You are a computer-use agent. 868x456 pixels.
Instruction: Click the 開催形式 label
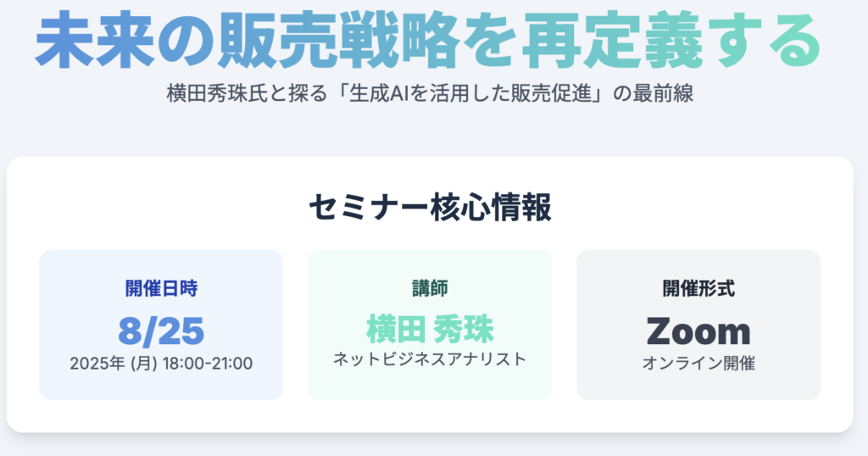[698, 288]
